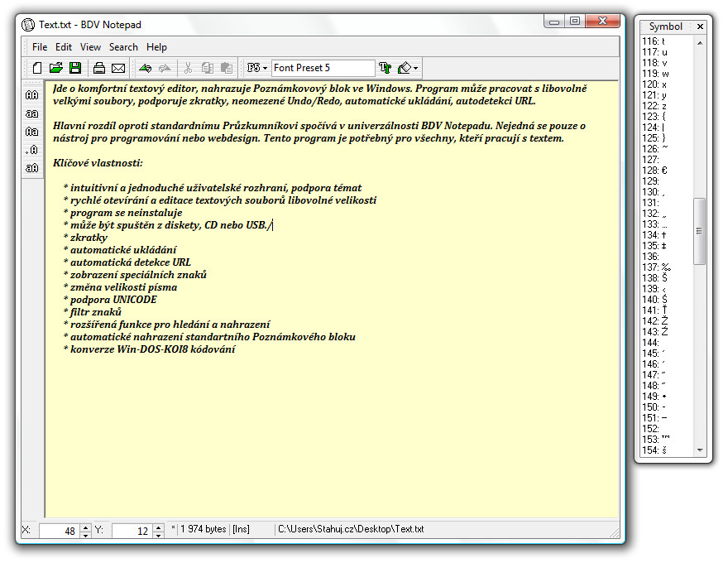The height and width of the screenshot is (563, 728).
Task: Select symbol 122: z in Symbol list
Action: 654,106
